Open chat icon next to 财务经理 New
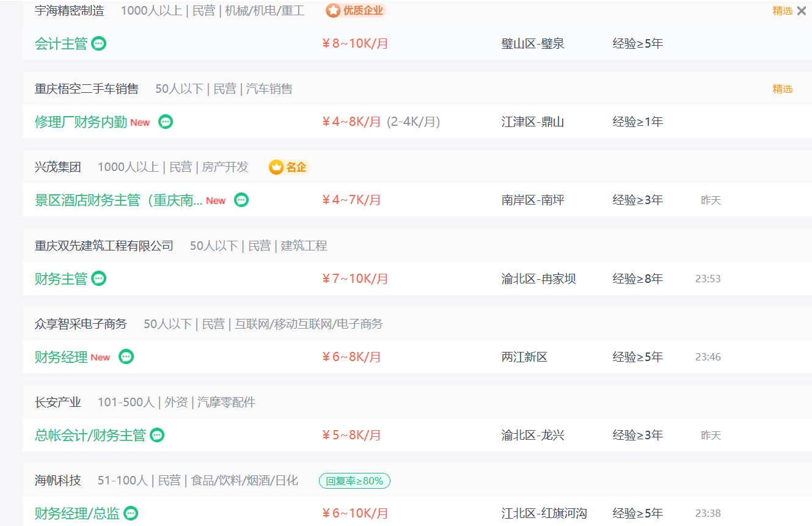The width and height of the screenshot is (812, 526). click(126, 357)
